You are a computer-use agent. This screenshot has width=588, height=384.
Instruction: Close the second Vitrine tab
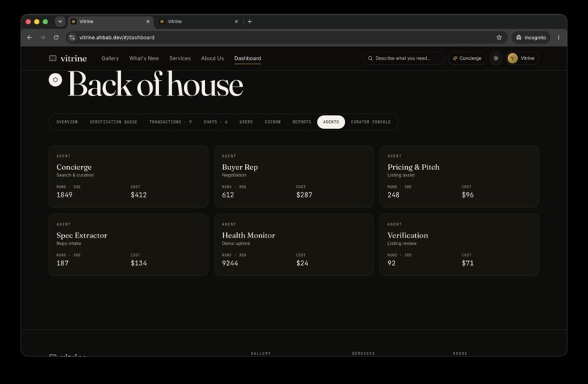click(x=236, y=21)
